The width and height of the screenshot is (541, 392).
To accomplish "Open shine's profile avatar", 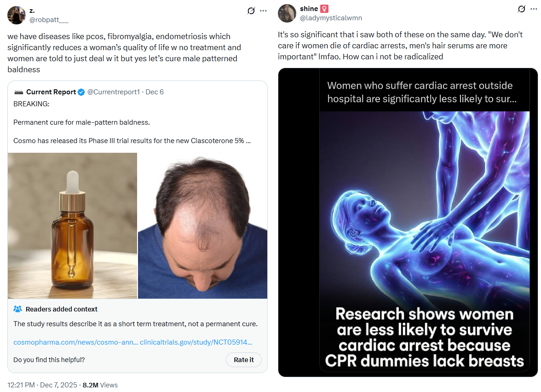I will click(x=287, y=13).
